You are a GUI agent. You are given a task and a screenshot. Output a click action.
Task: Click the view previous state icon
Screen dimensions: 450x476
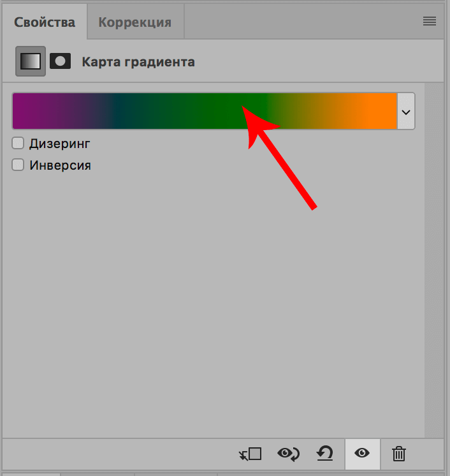(x=289, y=454)
